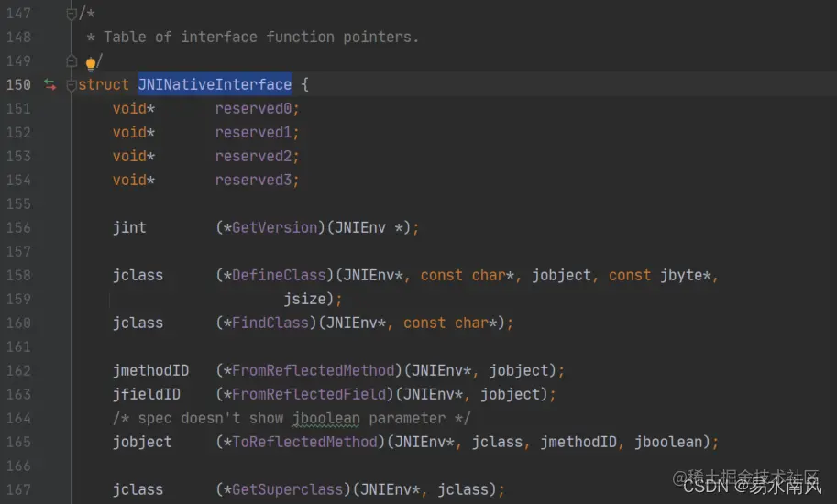Screen dimensions: 837x504
Task: Click the 'Table of interface function pointers' comment
Action: click(261, 37)
